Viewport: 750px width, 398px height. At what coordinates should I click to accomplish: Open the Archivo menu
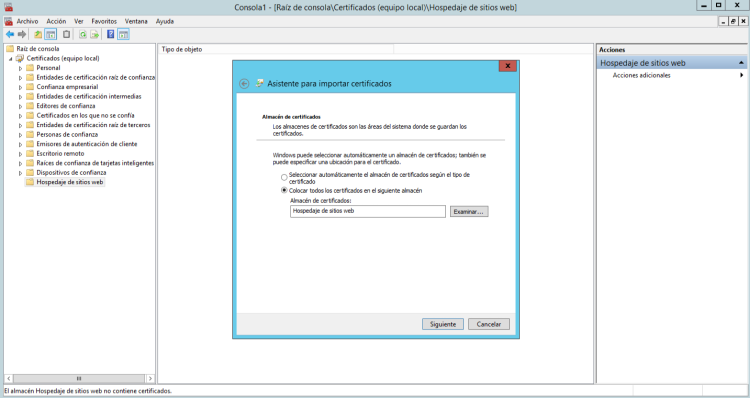(27, 22)
